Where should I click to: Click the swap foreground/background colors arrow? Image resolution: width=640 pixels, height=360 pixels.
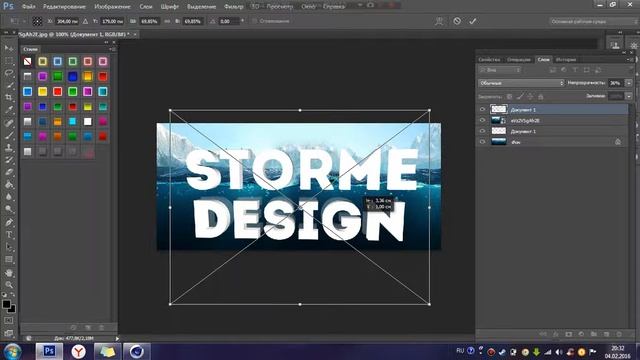13,295
